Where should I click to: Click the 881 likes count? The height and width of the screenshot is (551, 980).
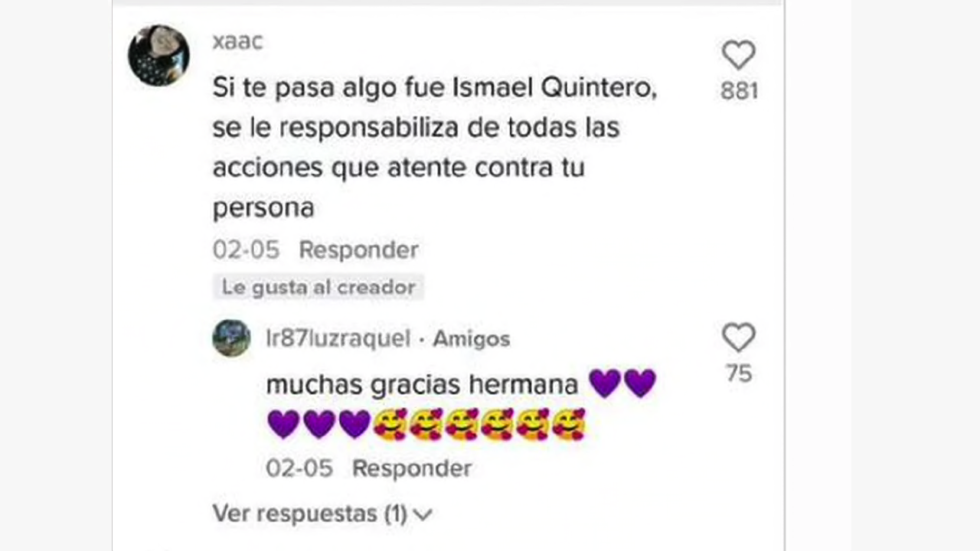(x=739, y=91)
